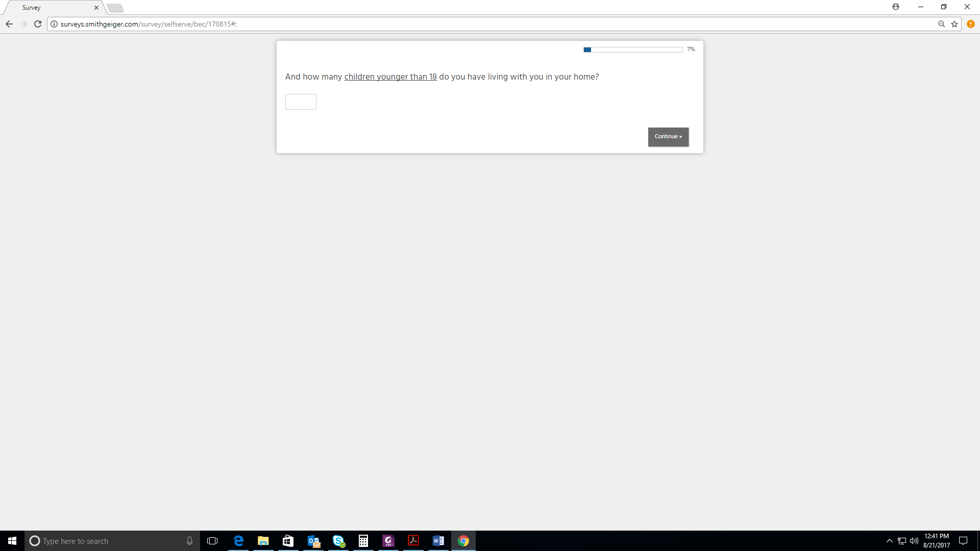Open the Chrome profile avatar icon

(x=896, y=7)
